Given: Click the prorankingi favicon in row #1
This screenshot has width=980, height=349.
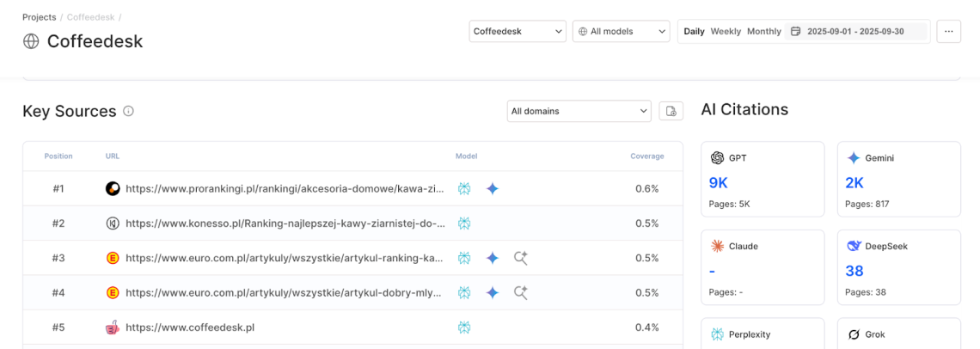Looking at the screenshot, I should [x=113, y=188].
